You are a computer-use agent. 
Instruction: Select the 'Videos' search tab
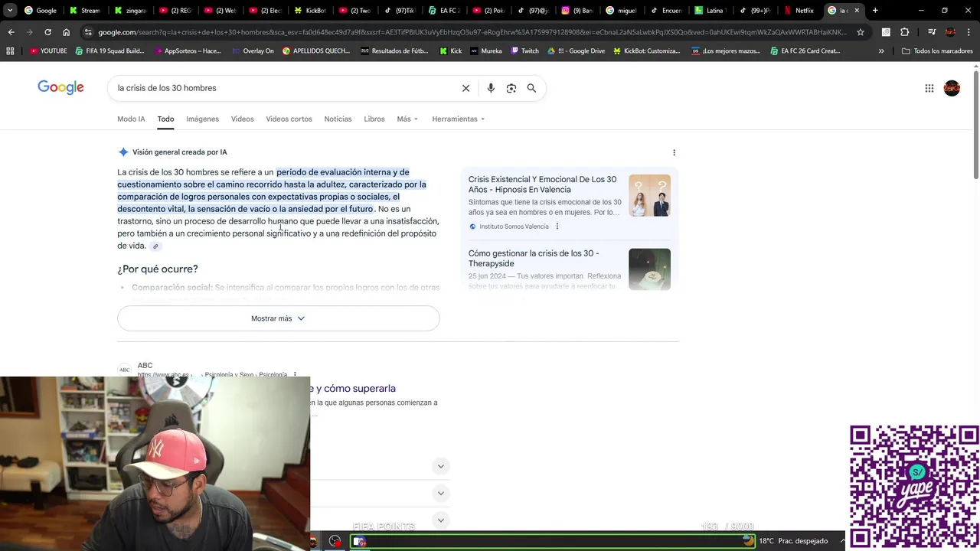pyautogui.click(x=242, y=119)
